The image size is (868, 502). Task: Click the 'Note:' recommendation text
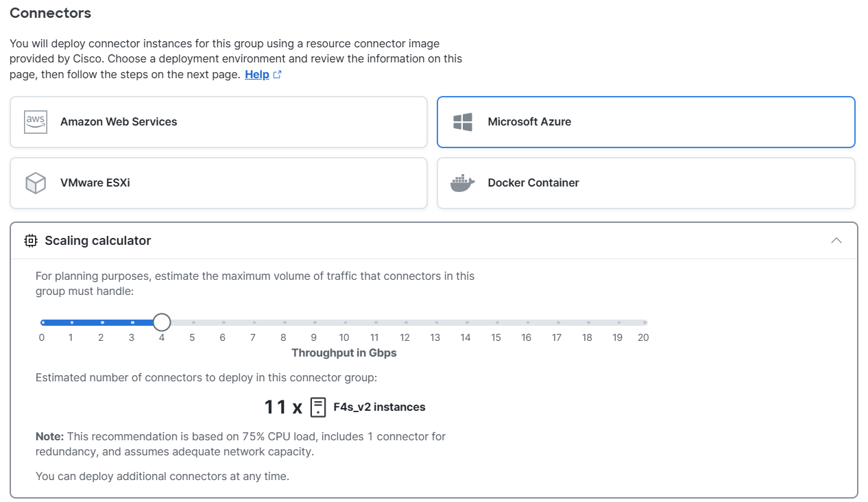coord(241,444)
